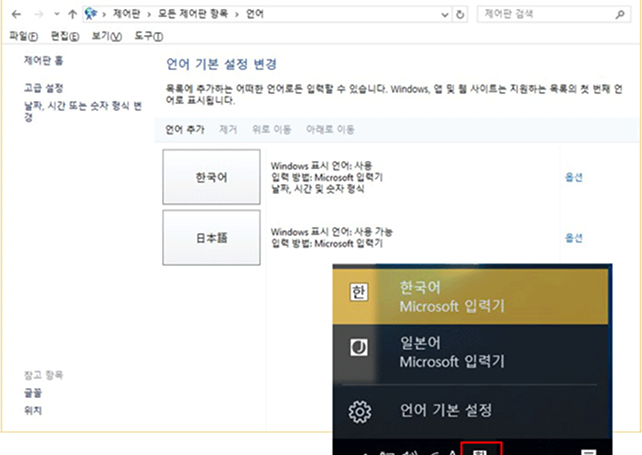Click the 제거 toolbar button
Image resolution: width=642 pixels, height=455 pixels.
228,130
